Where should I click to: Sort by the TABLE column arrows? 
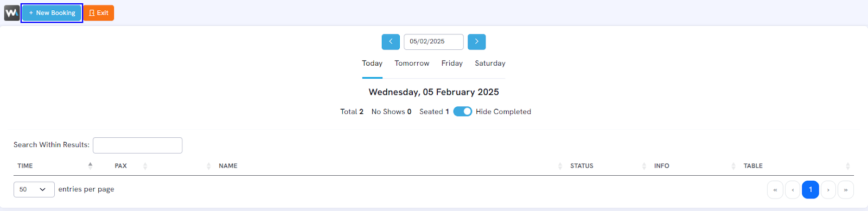tap(847, 166)
